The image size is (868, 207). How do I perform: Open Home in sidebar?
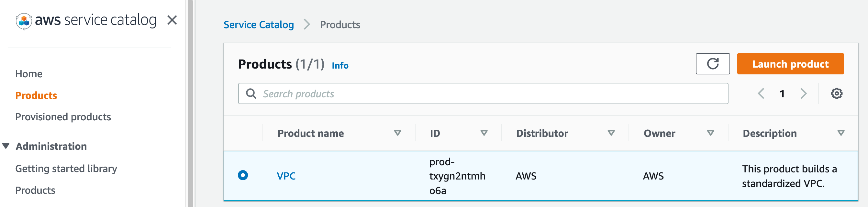28,74
